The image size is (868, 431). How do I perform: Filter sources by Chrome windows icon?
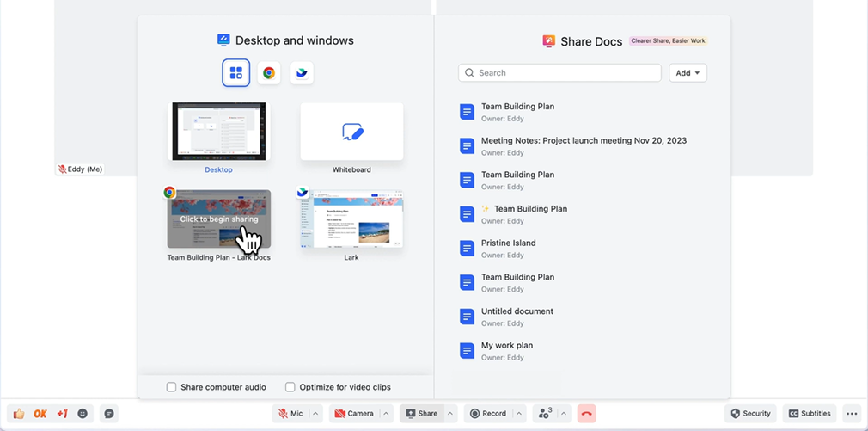(269, 73)
